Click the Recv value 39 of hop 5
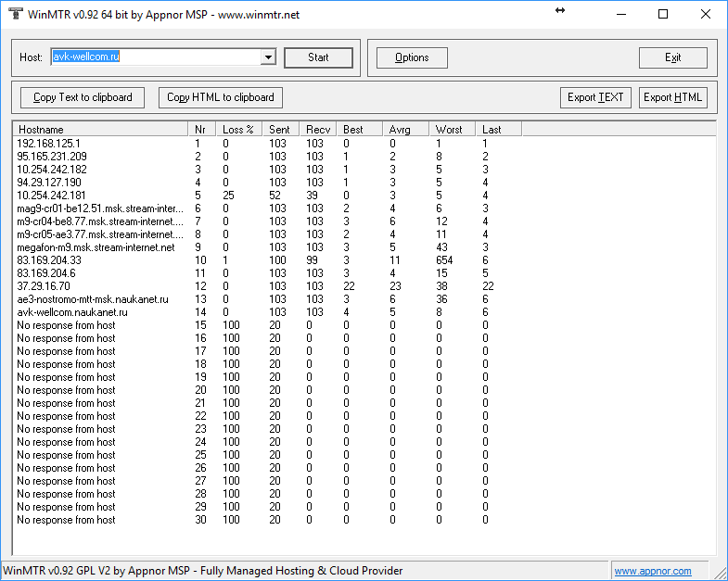The image size is (728, 581). [312, 196]
